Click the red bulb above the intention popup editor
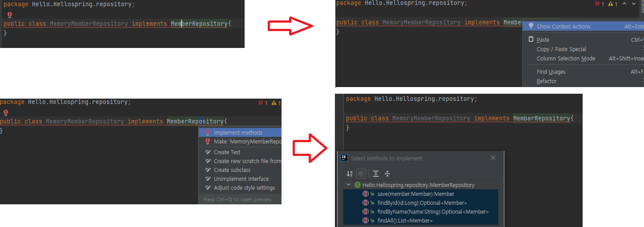This screenshot has height=227, width=644. point(6,113)
